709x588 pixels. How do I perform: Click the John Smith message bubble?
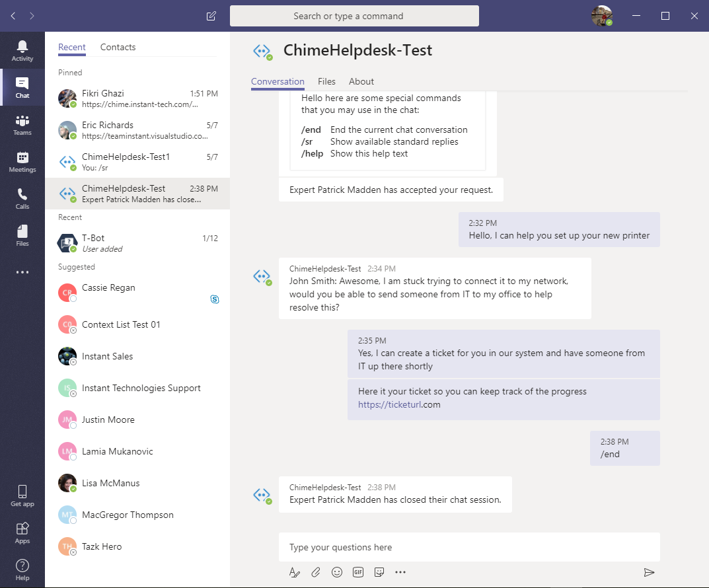point(435,288)
